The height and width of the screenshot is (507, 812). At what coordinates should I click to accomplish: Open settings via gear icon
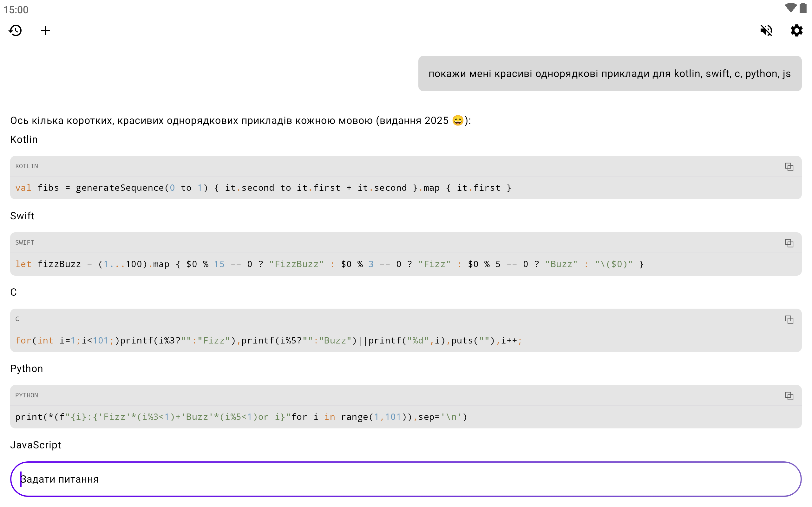(796, 30)
